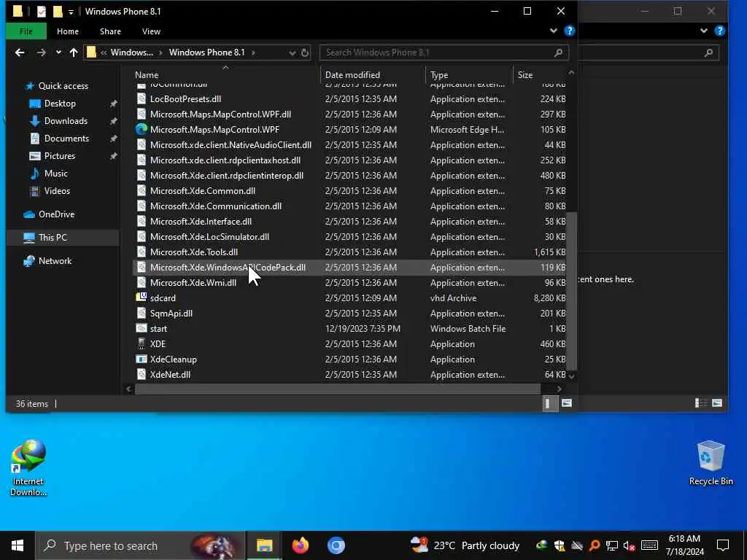This screenshot has width=747, height=560.
Task: Sort by Date modified column header
Action: pos(352,75)
